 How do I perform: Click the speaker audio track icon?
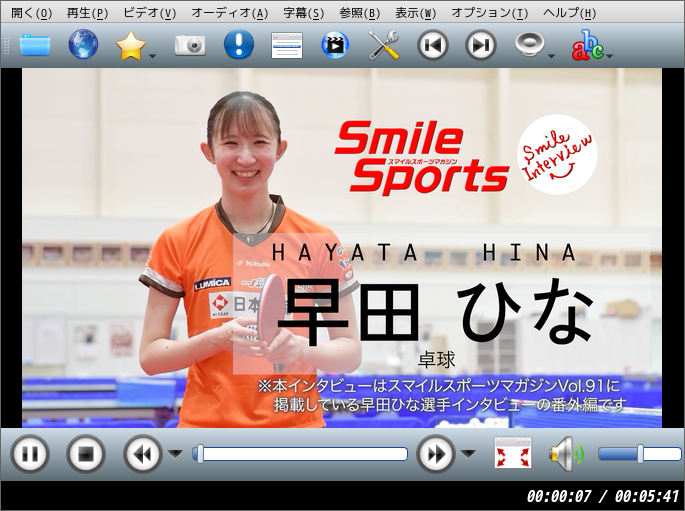(x=529, y=44)
